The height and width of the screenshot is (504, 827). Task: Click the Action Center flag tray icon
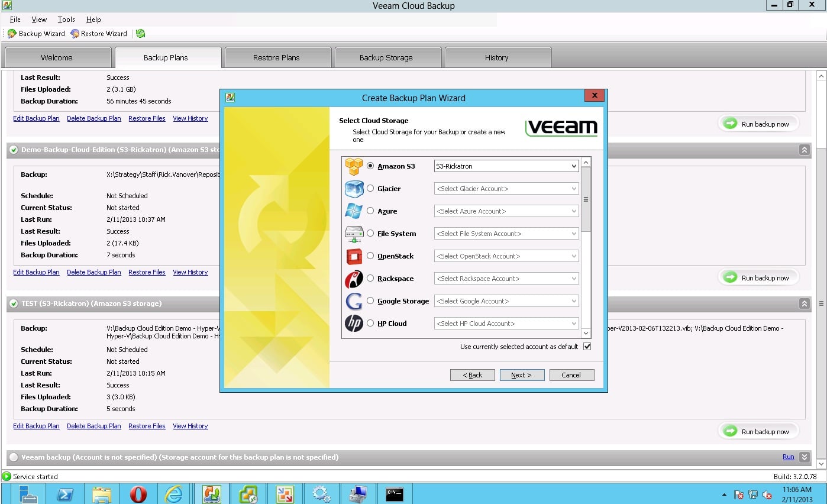(739, 495)
